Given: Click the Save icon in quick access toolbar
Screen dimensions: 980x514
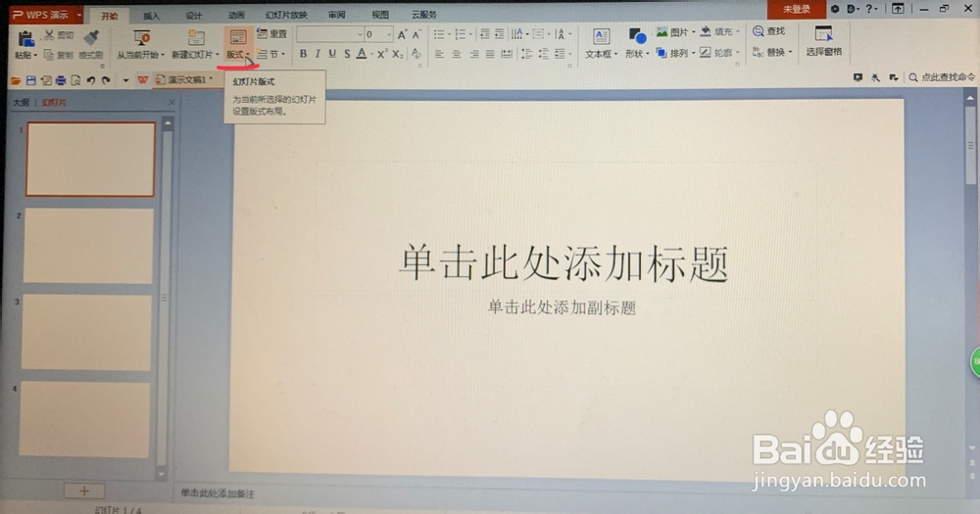Looking at the screenshot, I should click(x=30, y=80).
